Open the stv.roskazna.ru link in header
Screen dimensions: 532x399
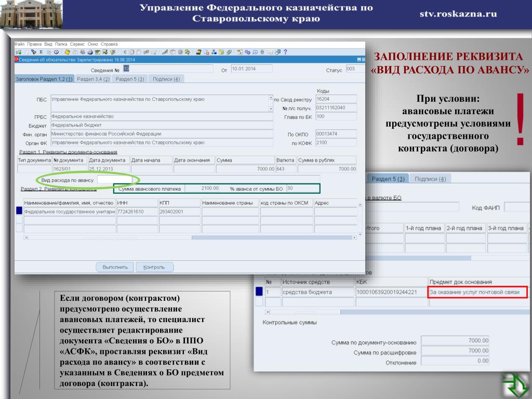tap(458, 14)
